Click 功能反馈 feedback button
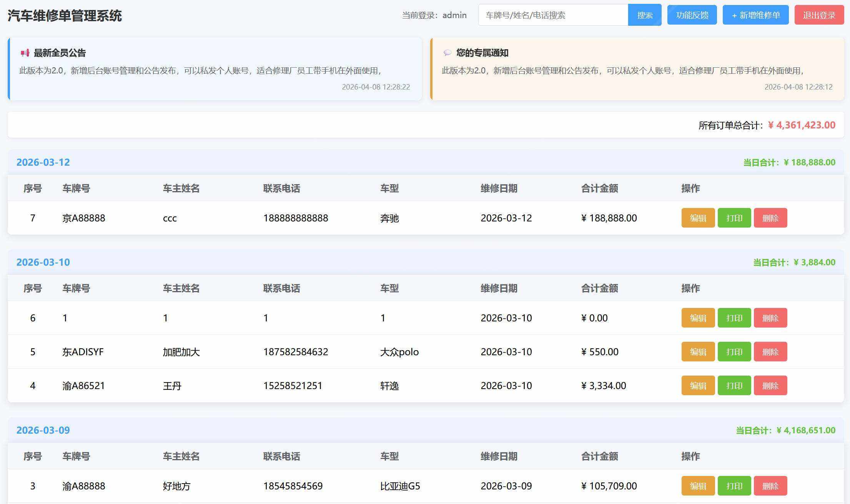The width and height of the screenshot is (850, 504). click(691, 15)
